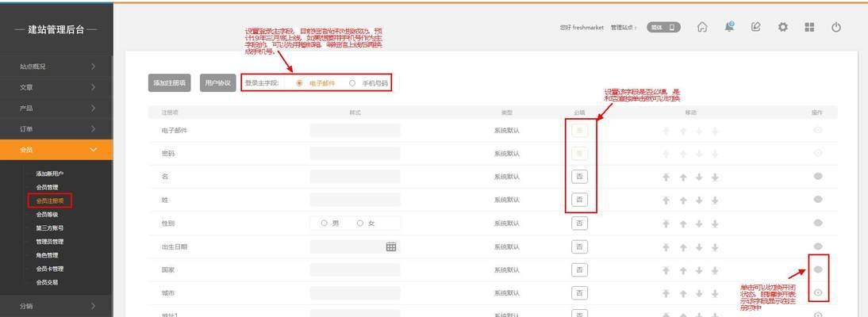The width and height of the screenshot is (868, 317).
Task: Move the 国家 row down one
Action: point(699,270)
